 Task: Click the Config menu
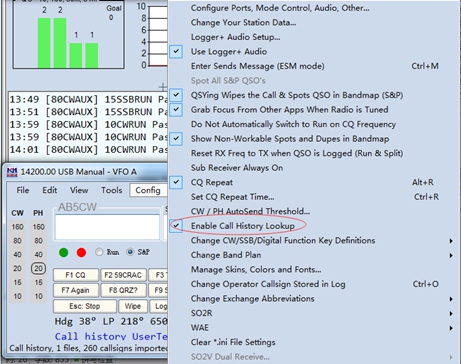click(148, 190)
